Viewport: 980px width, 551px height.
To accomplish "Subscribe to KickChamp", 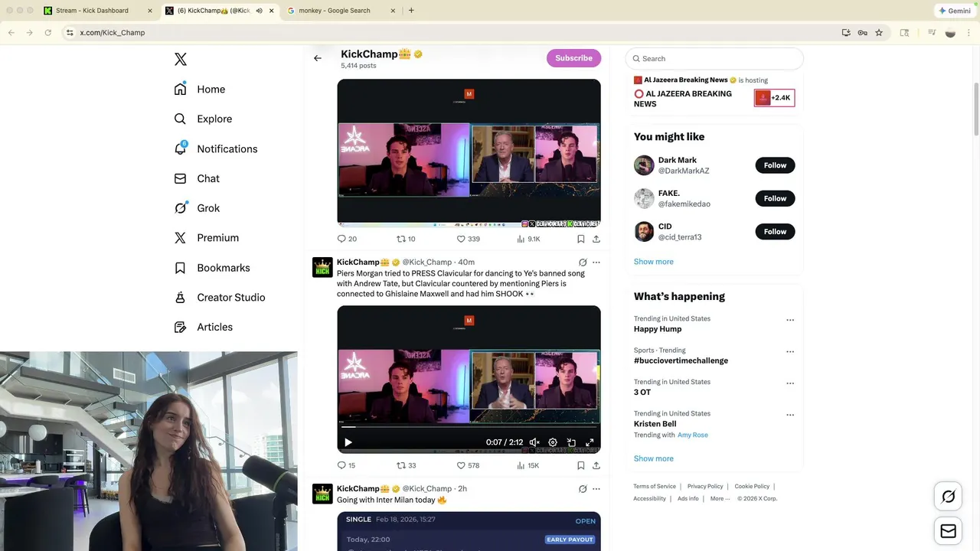I will pyautogui.click(x=573, y=58).
